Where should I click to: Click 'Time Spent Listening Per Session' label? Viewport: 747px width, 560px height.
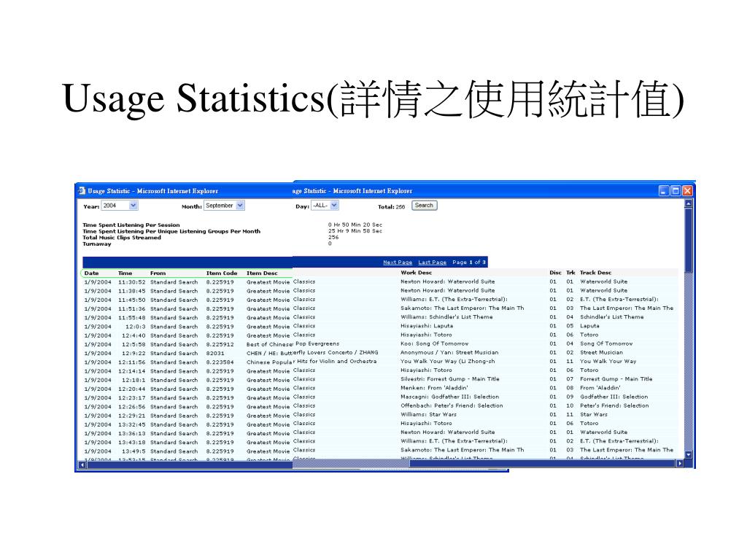[131, 225]
